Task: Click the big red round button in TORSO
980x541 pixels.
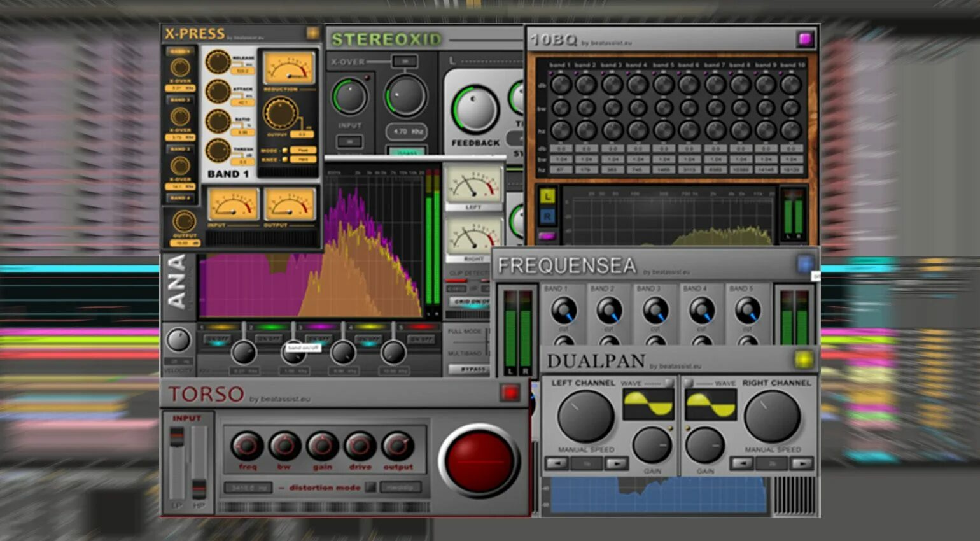Action: [479, 460]
